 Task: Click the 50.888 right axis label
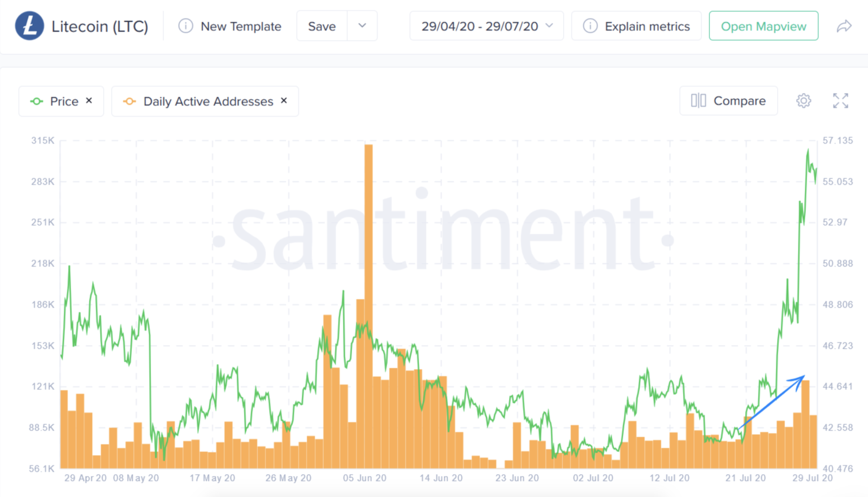tap(837, 263)
